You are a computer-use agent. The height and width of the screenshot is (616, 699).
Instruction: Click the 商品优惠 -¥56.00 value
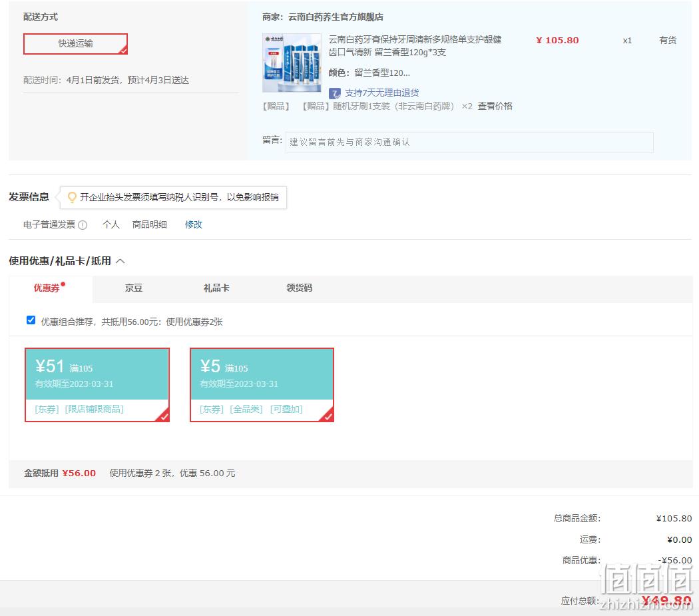click(675, 560)
